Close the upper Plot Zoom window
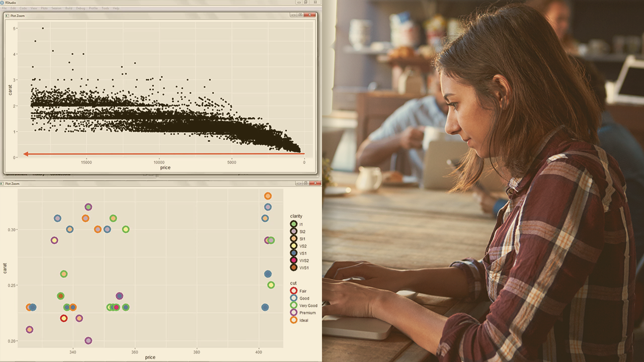Image resolution: width=644 pixels, height=362 pixels. pos(311,15)
